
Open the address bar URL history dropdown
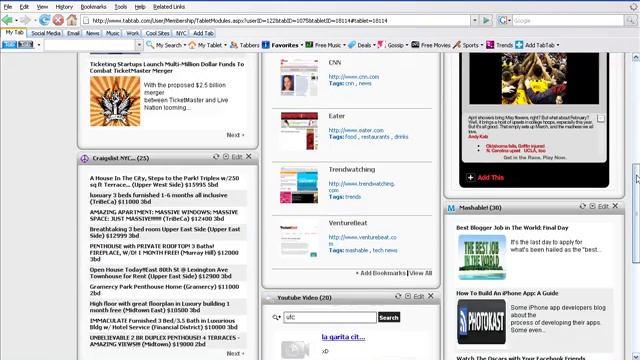click(474, 20)
